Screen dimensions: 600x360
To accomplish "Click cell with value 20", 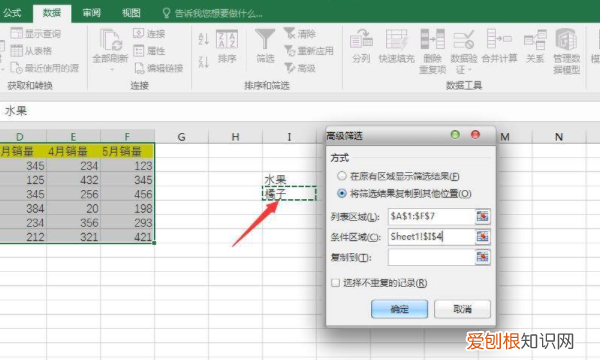I will point(73,209).
